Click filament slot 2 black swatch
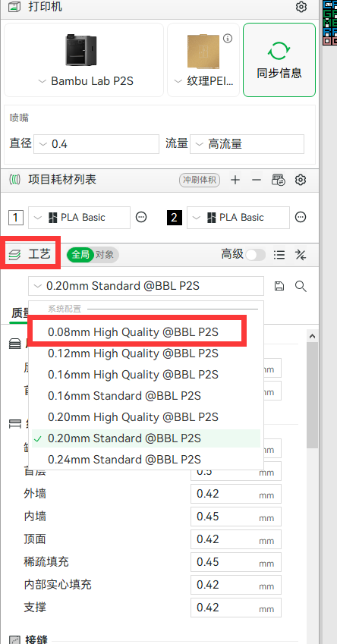The width and height of the screenshot is (337, 644). coord(175,217)
